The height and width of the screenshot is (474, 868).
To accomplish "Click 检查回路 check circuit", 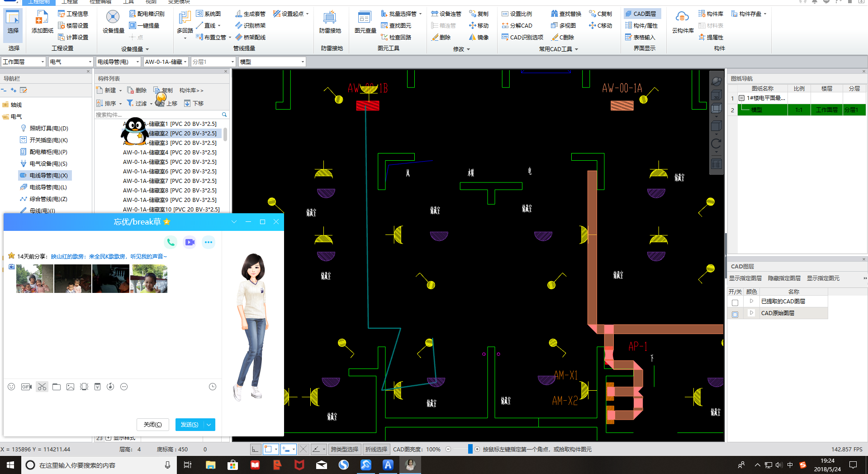I will click(x=396, y=38).
